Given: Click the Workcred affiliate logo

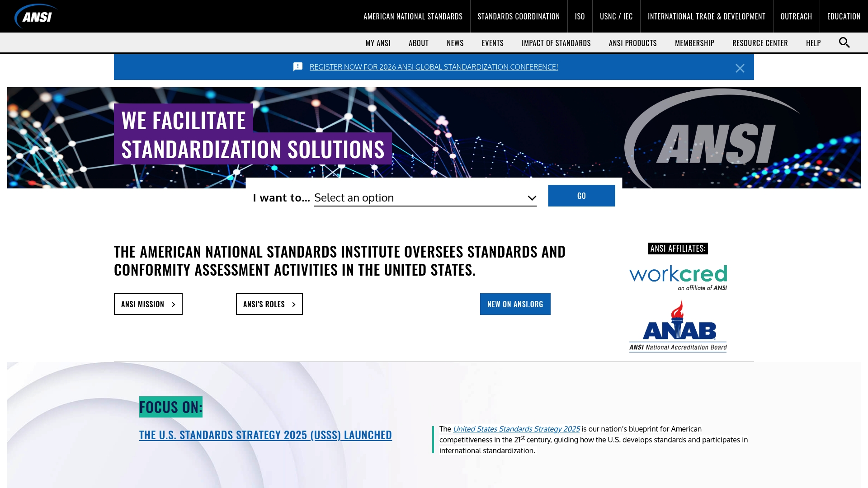Looking at the screenshot, I should 678,276.
